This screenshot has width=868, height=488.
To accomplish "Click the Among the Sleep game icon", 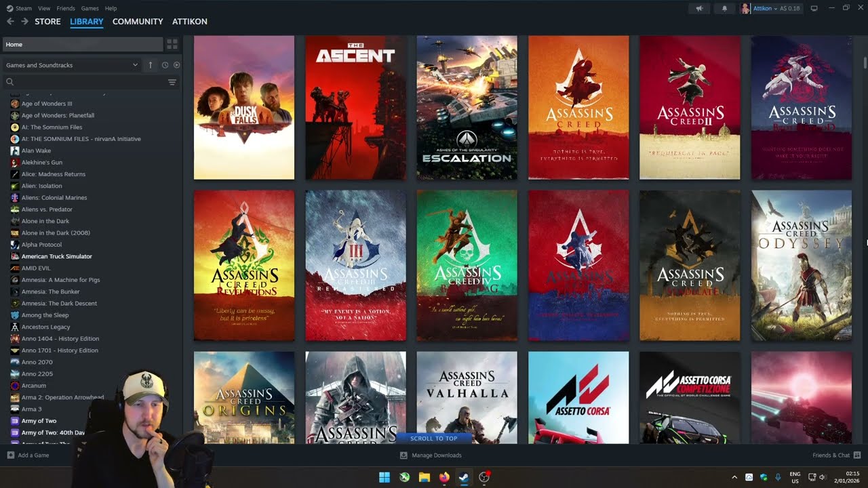I will click(x=15, y=315).
